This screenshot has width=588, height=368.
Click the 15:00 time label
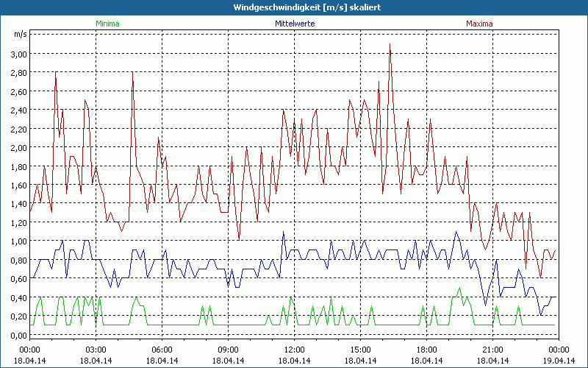[x=360, y=350]
